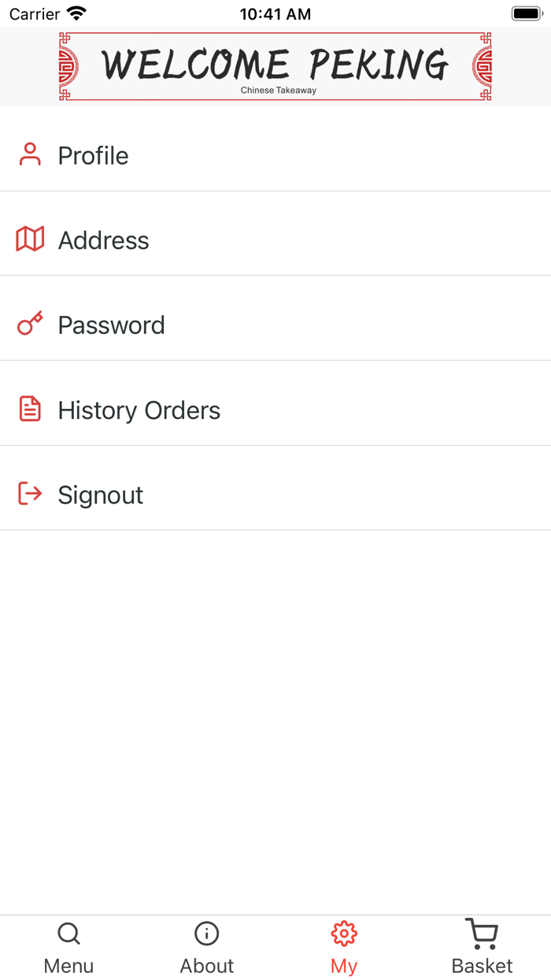
Task: Select the My gear icon
Action: point(344,934)
